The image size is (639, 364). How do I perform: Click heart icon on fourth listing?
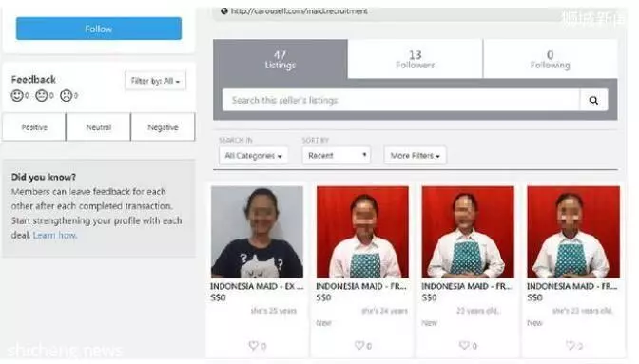point(571,345)
